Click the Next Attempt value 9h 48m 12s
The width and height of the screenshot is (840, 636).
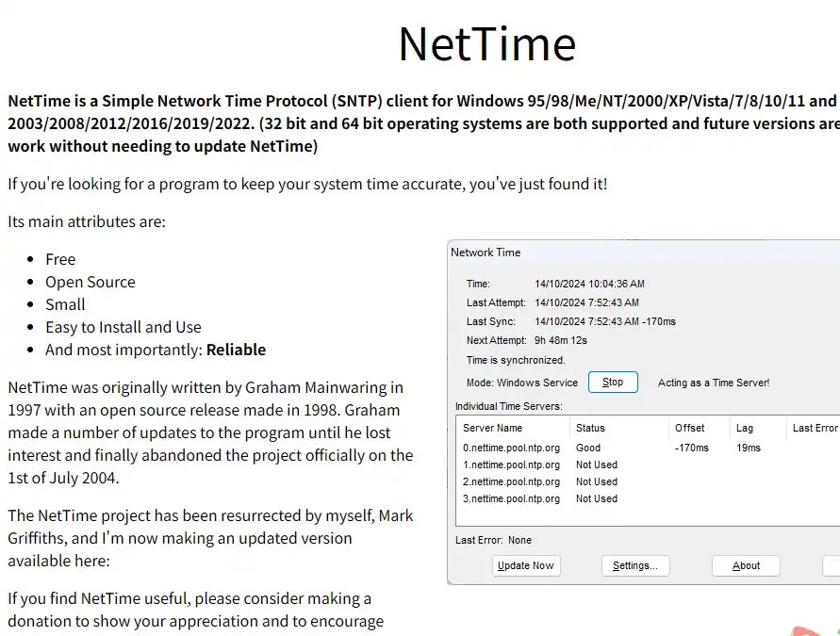pyautogui.click(x=561, y=340)
